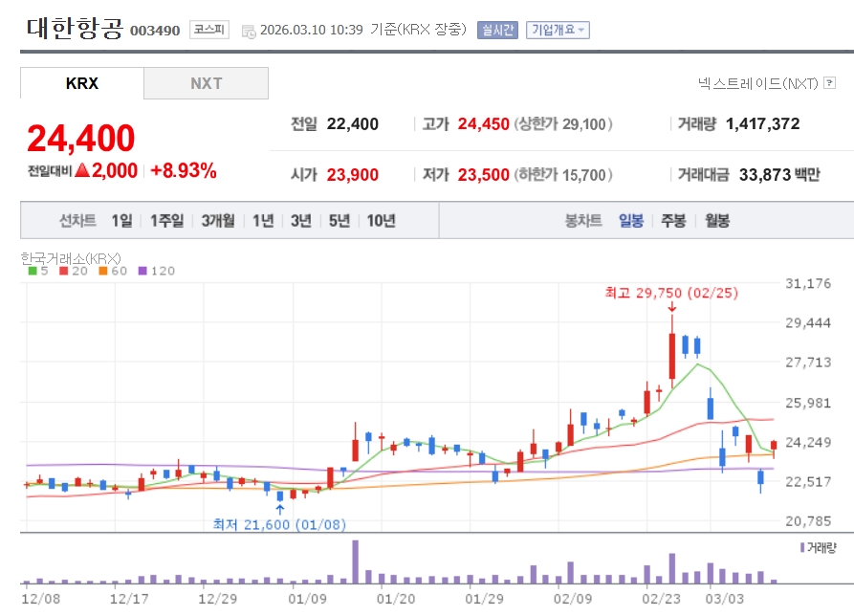
Task: Click the 02/23 date on the chart axis
Action: pos(661,599)
